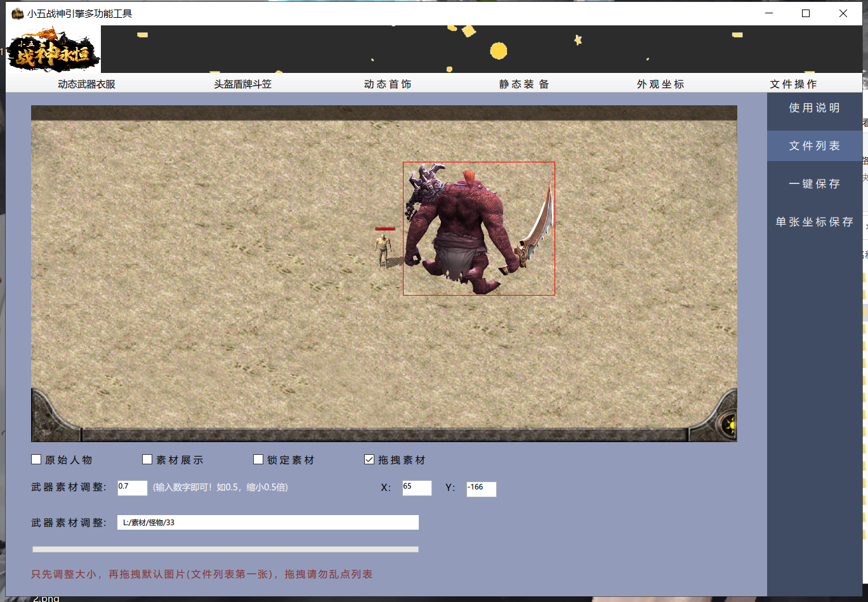868x602 pixels.
Task: Switch to the 头盔盾牌斗笠 tab
Action: 242,84
